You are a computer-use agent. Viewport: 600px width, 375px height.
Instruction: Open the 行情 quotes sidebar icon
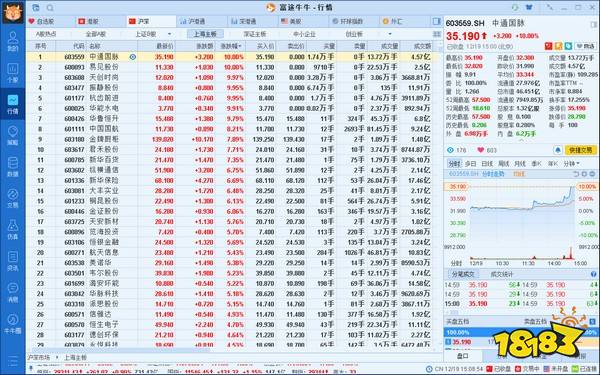pyautogui.click(x=13, y=104)
